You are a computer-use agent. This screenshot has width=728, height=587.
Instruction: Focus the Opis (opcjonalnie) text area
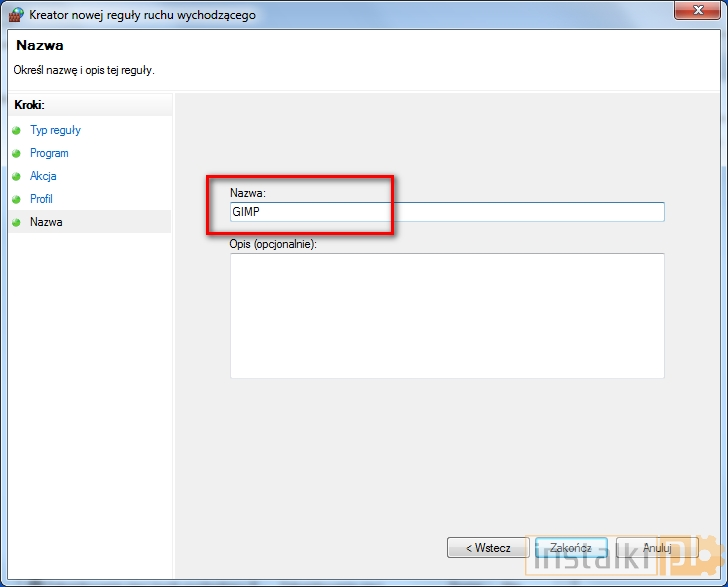[447, 316]
